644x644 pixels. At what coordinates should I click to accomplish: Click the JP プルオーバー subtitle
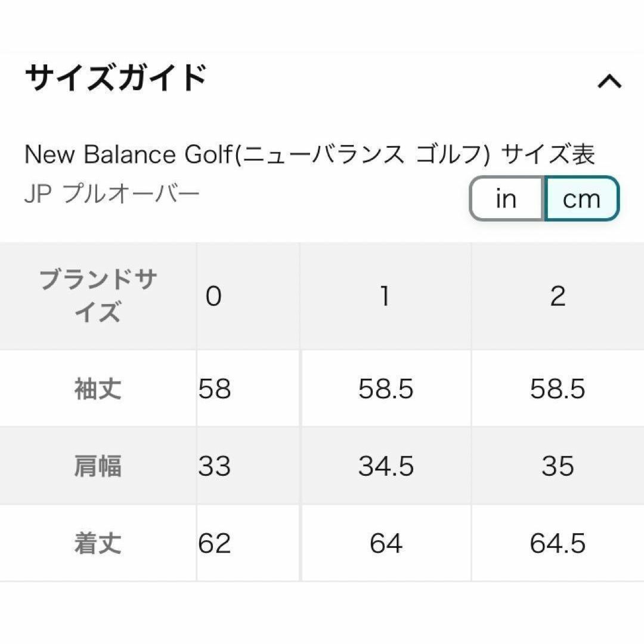pyautogui.click(x=112, y=194)
